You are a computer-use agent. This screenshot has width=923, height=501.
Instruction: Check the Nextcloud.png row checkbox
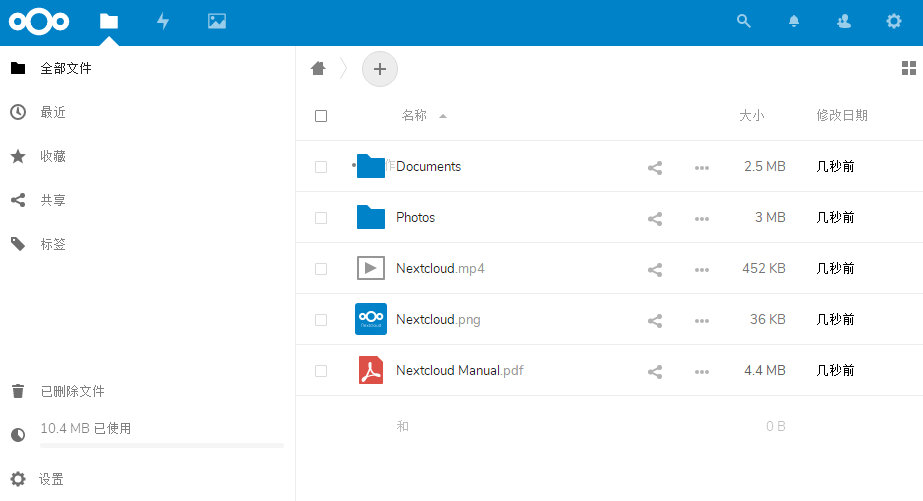[x=321, y=320]
